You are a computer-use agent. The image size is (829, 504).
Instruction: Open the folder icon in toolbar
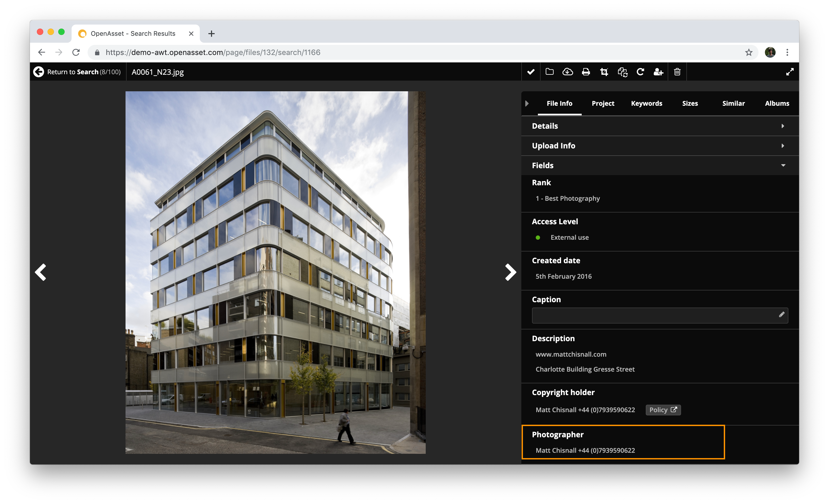(549, 72)
